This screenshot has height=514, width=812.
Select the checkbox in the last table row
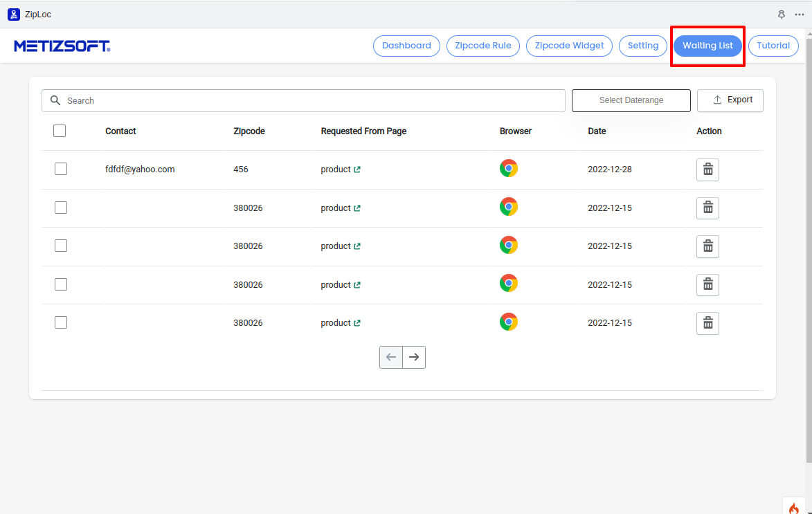click(x=61, y=322)
